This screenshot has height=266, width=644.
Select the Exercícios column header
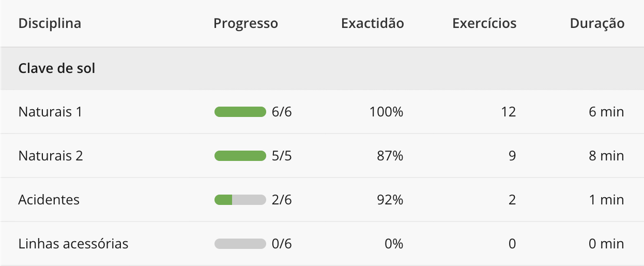(484, 23)
